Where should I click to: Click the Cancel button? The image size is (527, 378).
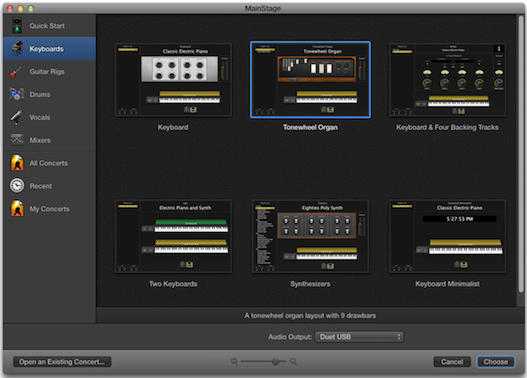pyautogui.click(x=452, y=362)
